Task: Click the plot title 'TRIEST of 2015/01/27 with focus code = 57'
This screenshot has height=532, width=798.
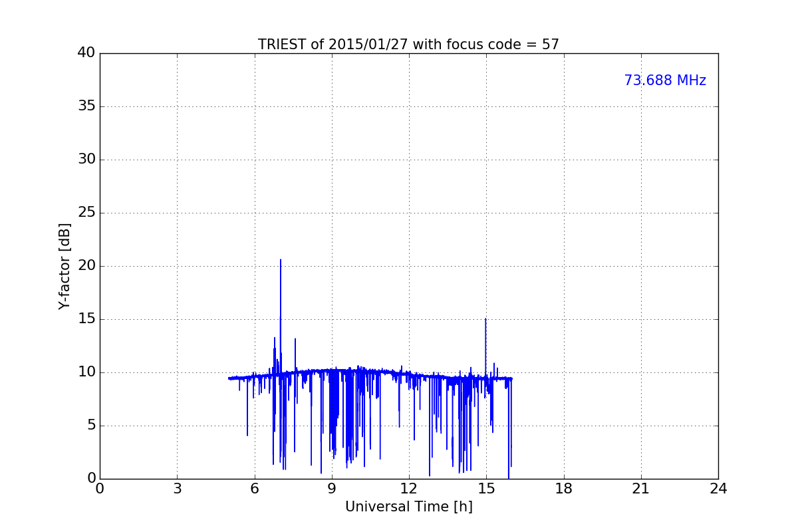Action: tap(408, 45)
